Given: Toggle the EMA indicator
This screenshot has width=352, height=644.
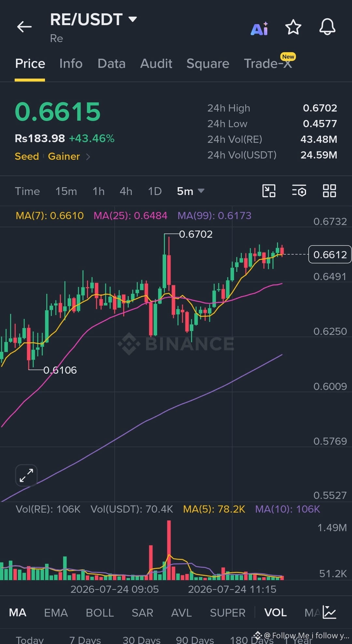Looking at the screenshot, I should point(56,612).
